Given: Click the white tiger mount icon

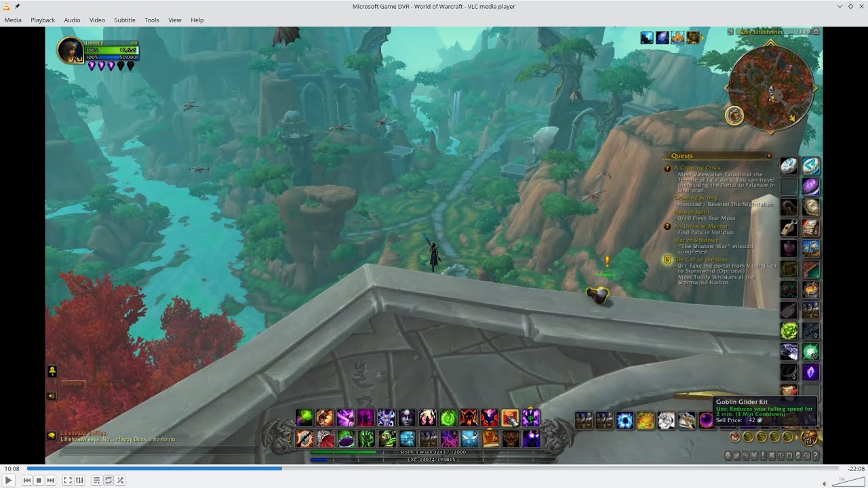Looking at the screenshot, I should click(x=666, y=420).
